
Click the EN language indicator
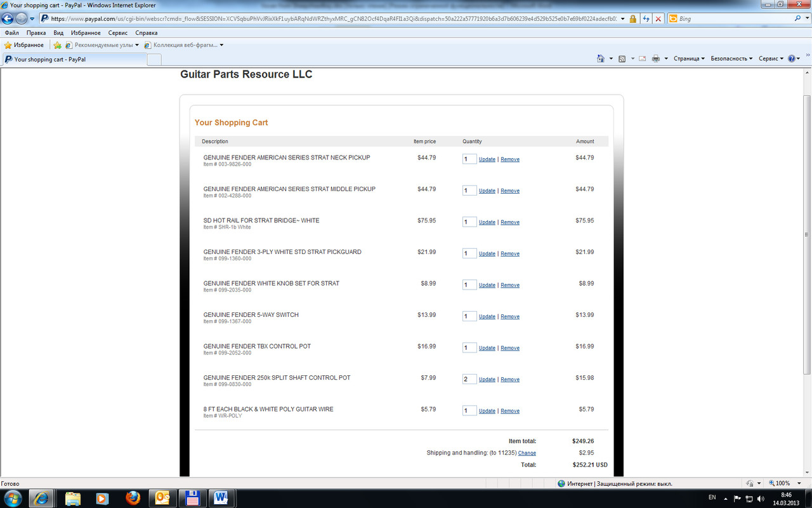point(712,498)
